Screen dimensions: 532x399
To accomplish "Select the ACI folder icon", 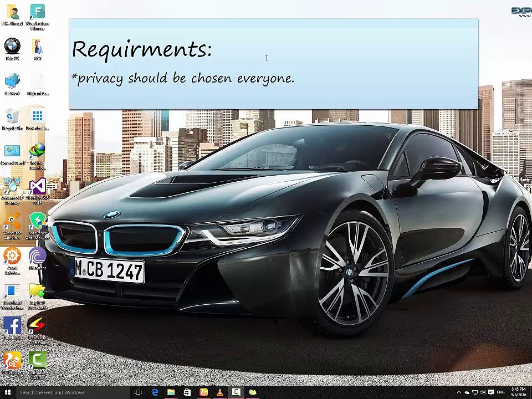I will (x=37, y=49).
